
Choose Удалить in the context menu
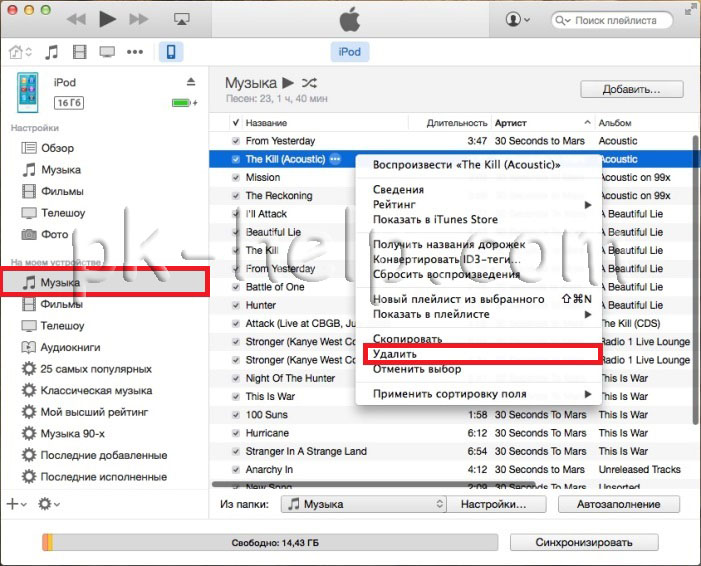481,354
